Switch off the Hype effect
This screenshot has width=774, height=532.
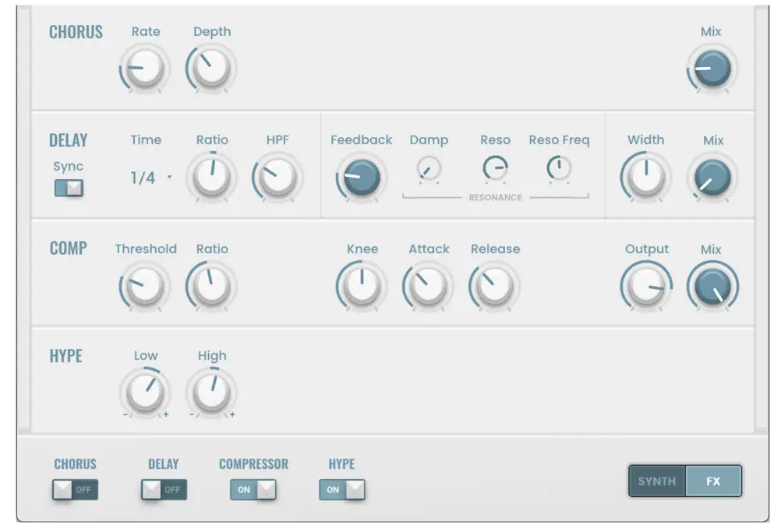[341, 489]
